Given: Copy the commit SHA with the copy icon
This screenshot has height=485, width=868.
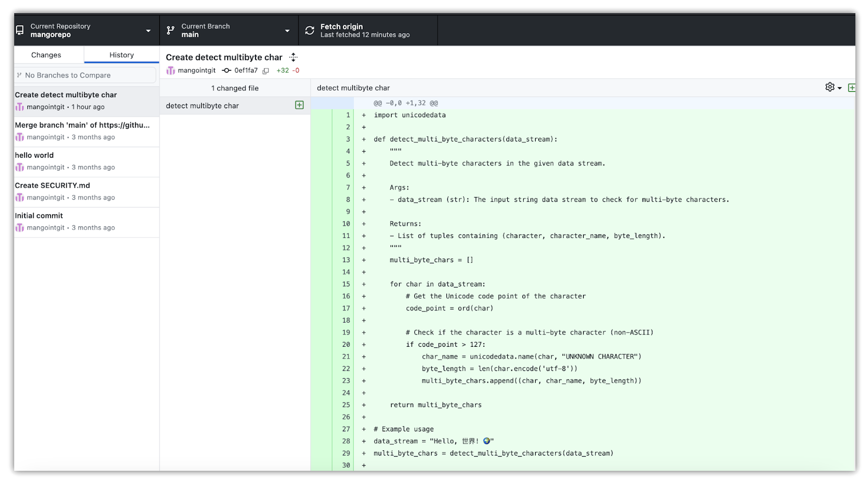Looking at the screenshot, I should click(x=266, y=71).
